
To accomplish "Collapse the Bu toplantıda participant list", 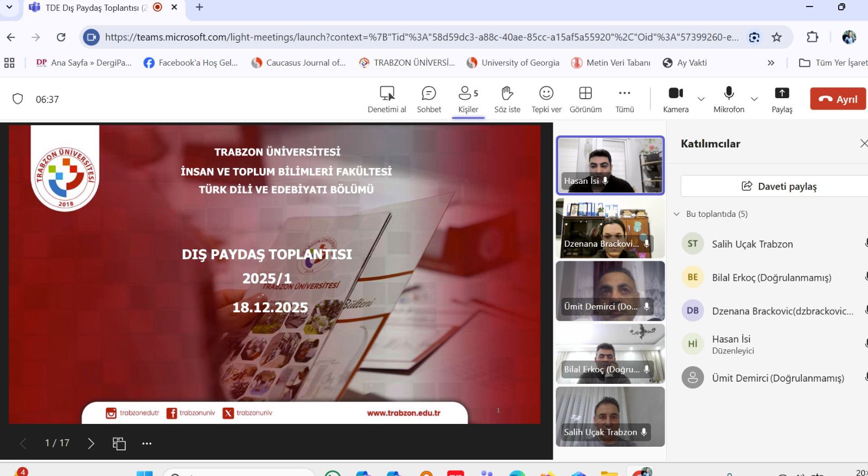I will coord(676,214).
